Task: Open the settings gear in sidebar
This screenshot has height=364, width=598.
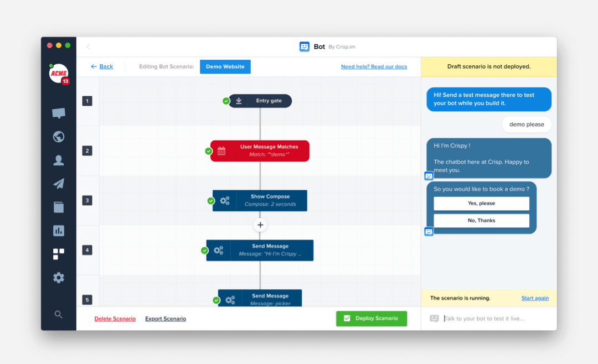Action: (x=59, y=278)
